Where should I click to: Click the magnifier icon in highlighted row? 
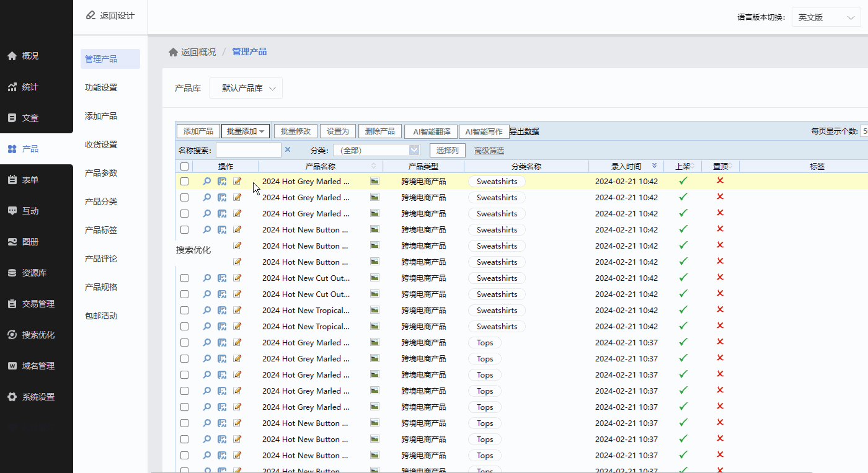coord(207,182)
